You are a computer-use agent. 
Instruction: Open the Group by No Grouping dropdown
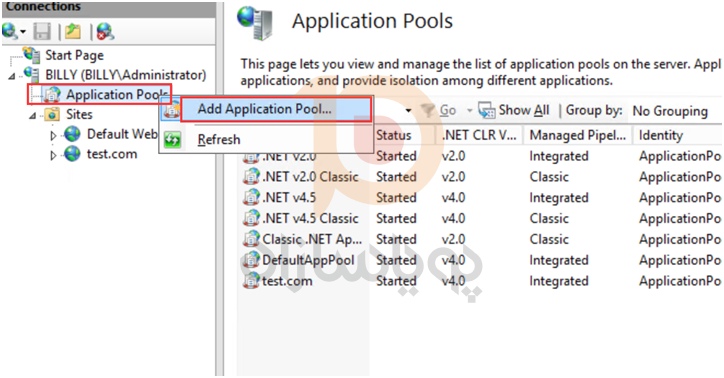pos(670,111)
